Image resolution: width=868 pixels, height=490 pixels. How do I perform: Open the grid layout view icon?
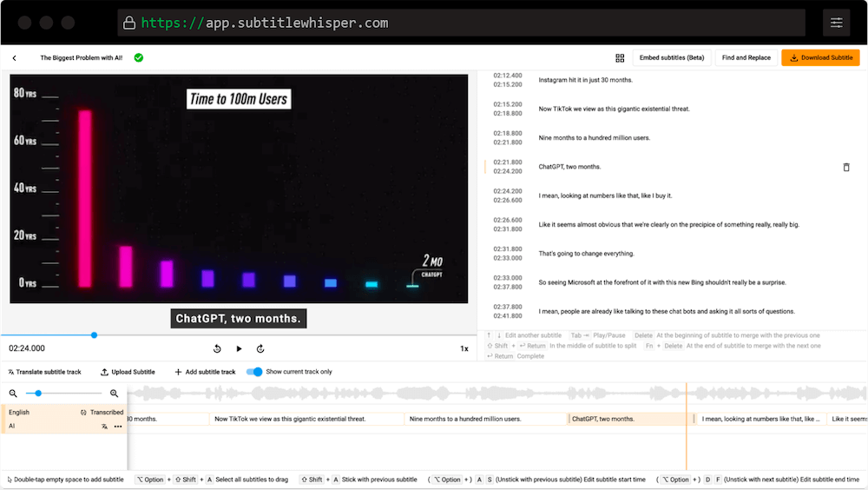click(620, 57)
